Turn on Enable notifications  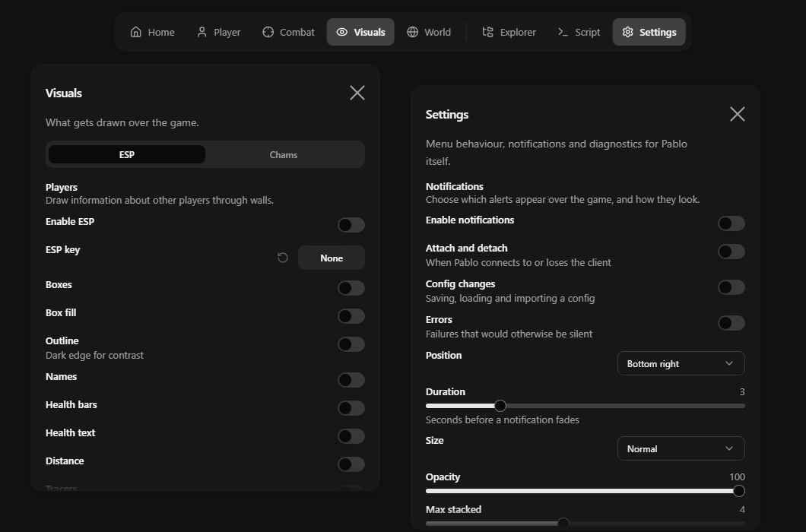click(731, 223)
